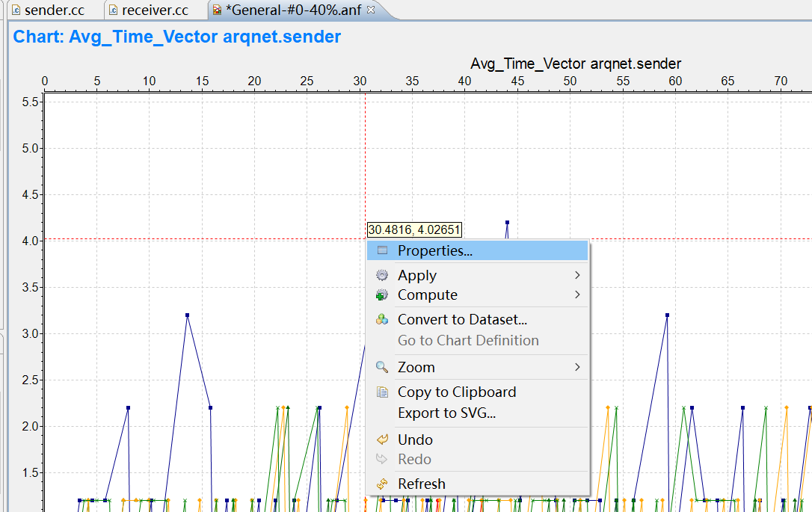This screenshot has width=812, height=512.
Task: Click the magnifier icon beside Zoom
Action: 382,367
